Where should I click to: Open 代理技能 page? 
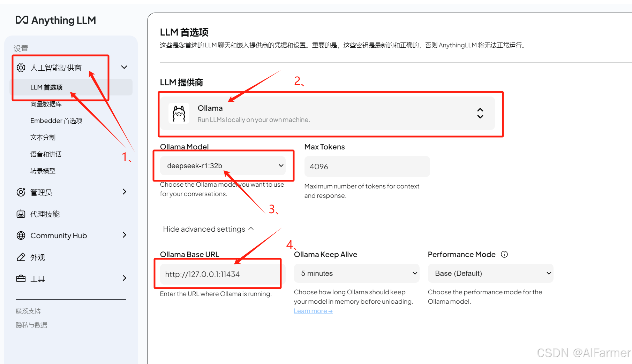[x=45, y=214]
